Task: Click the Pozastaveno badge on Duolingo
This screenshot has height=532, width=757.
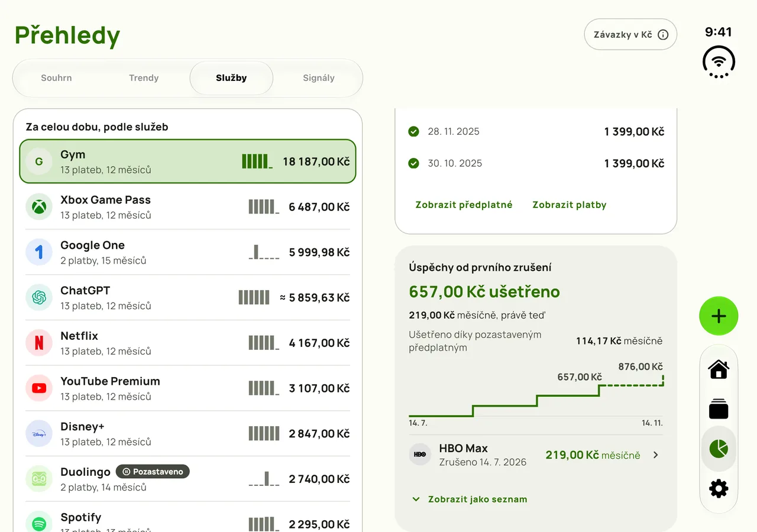Action: click(x=153, y=472)
